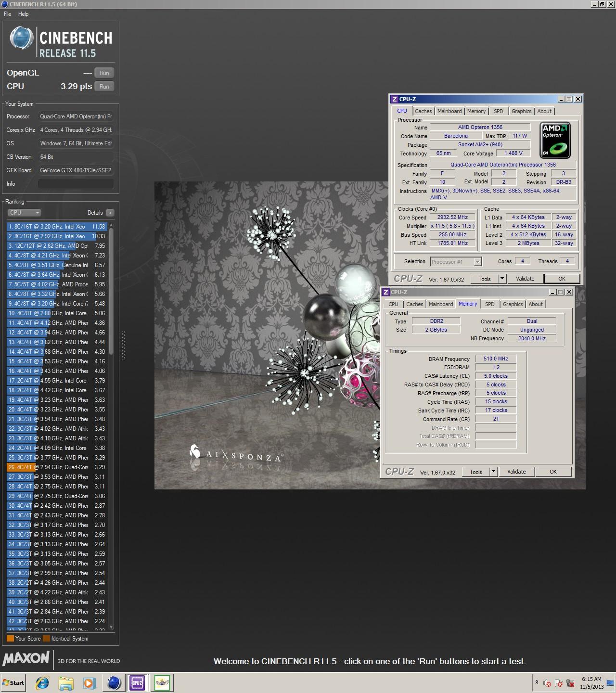
Task: Select ranking row 3 12C/12T @ 2.62 GHz
Action: 57,246
